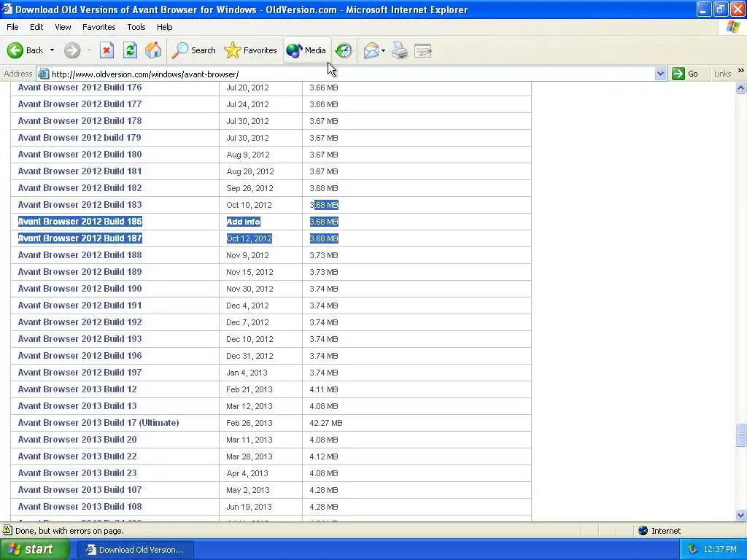This screenshot has height=560, width=747.
Task: Open Avant Browser 2012 Build 187 link
Action: coord(80,238)
